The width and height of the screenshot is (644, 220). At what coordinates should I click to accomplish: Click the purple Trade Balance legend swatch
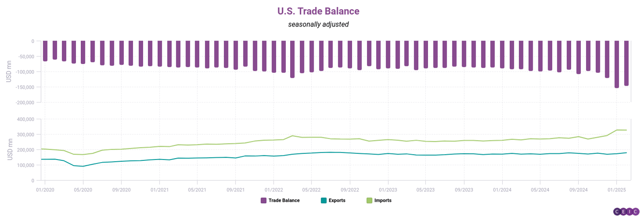tap(264, 201)
